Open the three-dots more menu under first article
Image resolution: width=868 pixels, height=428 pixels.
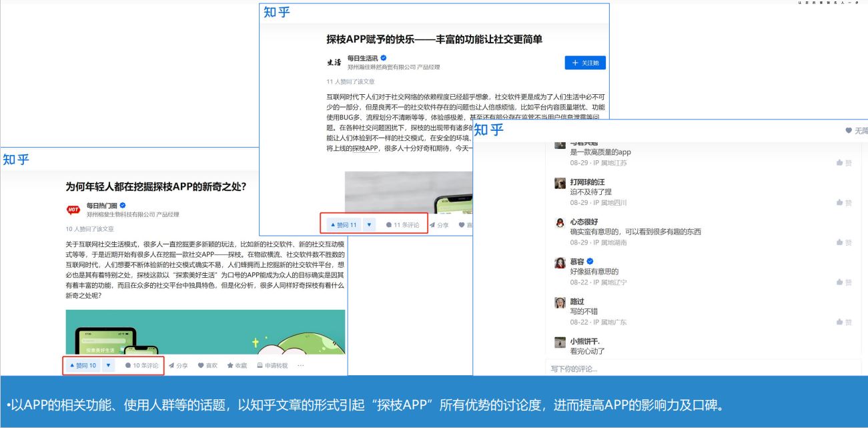tap(301, 366)
